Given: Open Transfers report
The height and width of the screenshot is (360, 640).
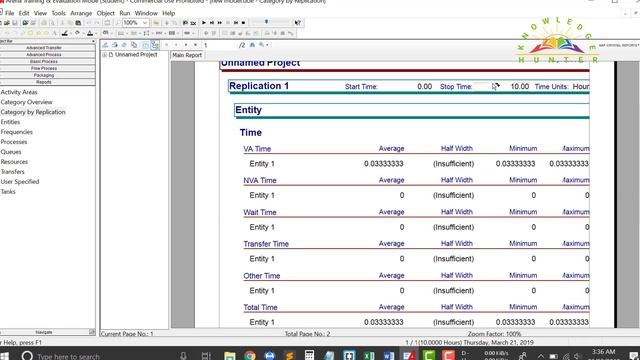Looking at the screenshot, I should point(13,171).
